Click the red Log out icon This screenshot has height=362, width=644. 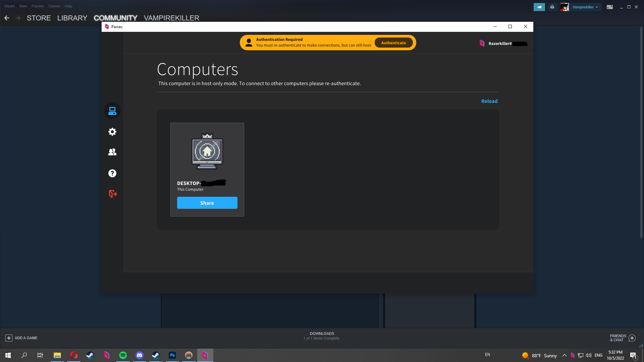(113, 194)
